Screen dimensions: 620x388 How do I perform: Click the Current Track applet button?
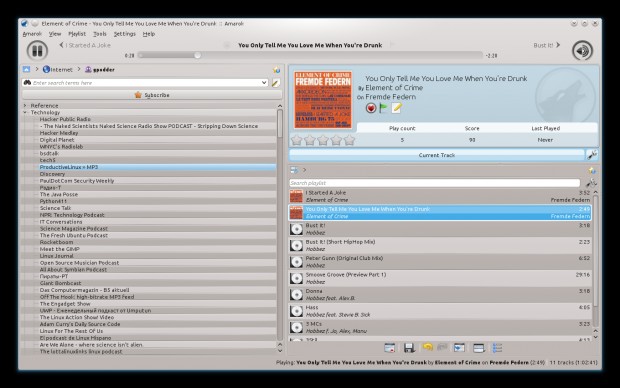pyautogui.click(x=437, y=155)
